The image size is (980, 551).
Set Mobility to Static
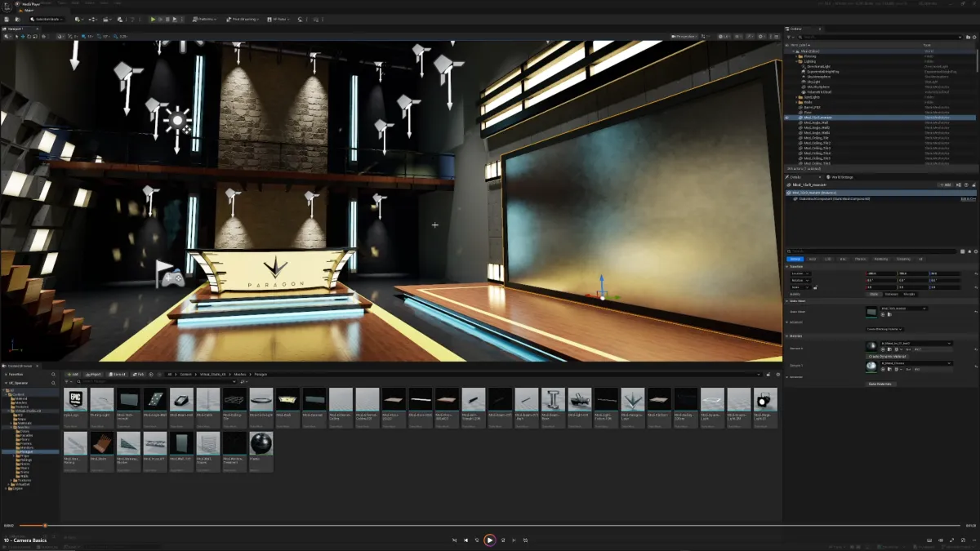pyautogui.click(x=874, y=294)
